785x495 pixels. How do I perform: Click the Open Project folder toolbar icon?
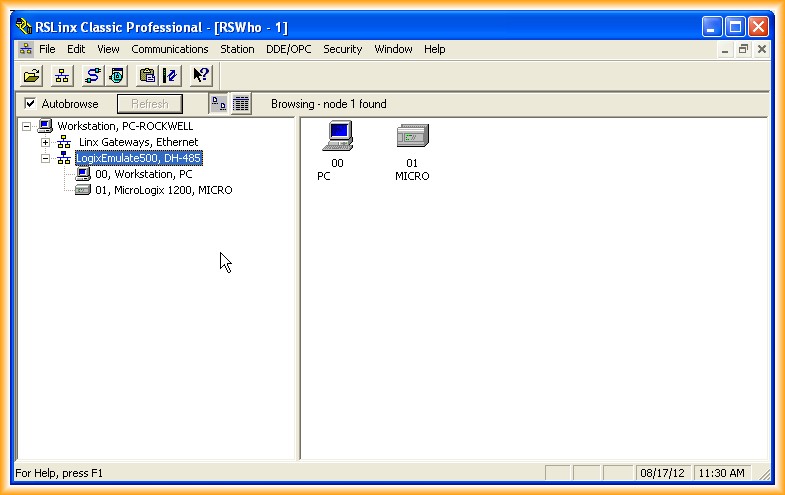pos(32,75)
